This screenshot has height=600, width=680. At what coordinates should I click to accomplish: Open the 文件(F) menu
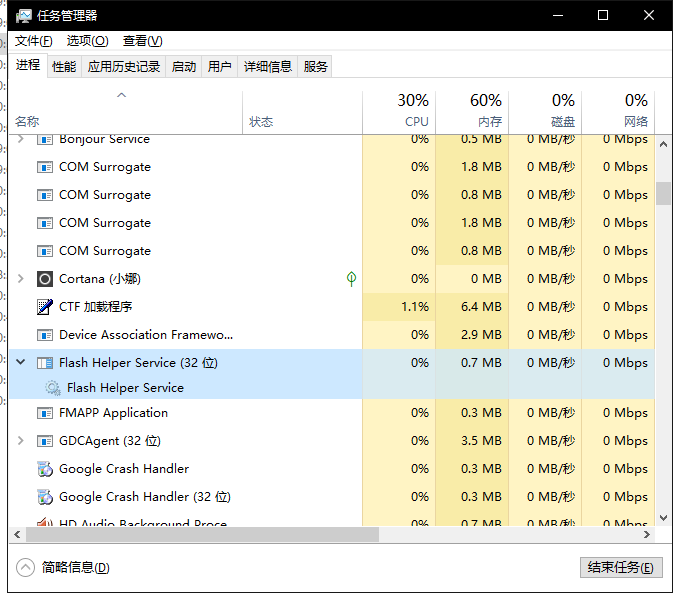34,41
